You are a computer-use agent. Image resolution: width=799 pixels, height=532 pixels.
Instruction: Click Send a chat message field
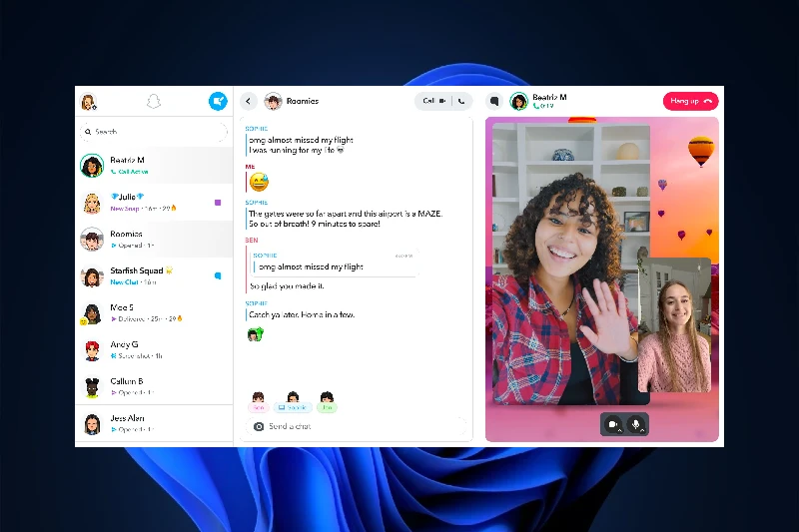click(357, 426)
